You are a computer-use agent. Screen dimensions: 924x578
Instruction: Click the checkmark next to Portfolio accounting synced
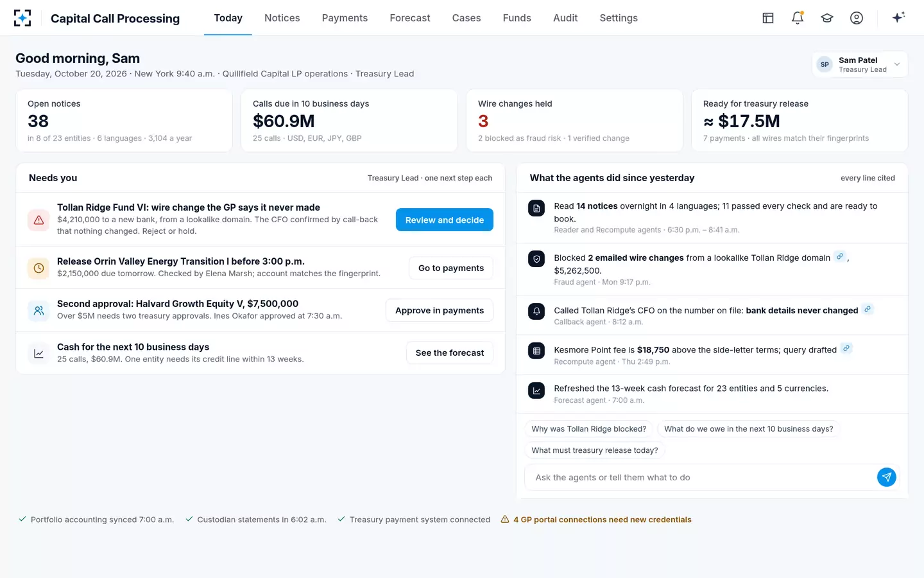click(x=22, y=519)
